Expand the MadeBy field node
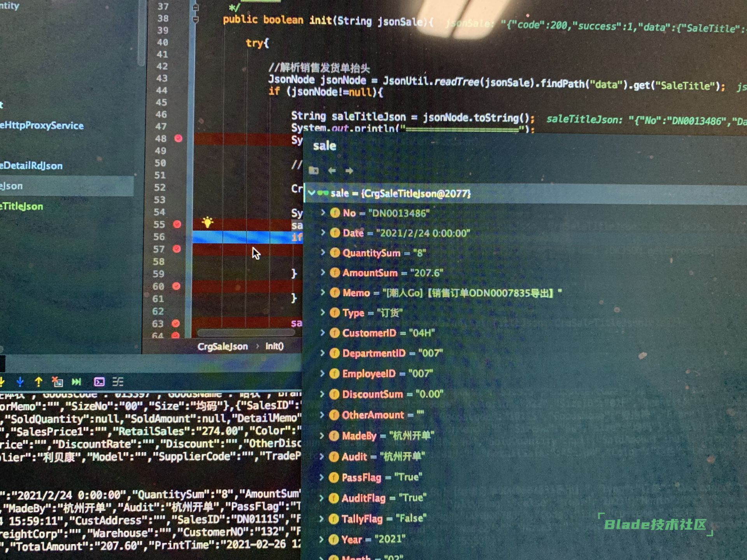The height and width of the screenshot is (560, 747). (x=322, y=435)
